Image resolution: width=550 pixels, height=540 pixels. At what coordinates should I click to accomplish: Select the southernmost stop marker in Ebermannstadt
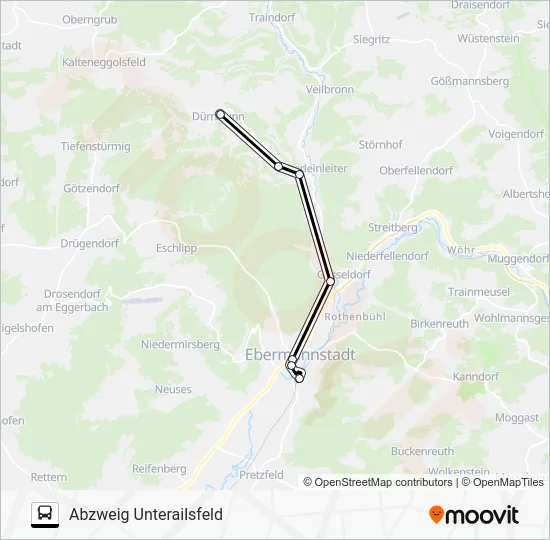point(299,379)
